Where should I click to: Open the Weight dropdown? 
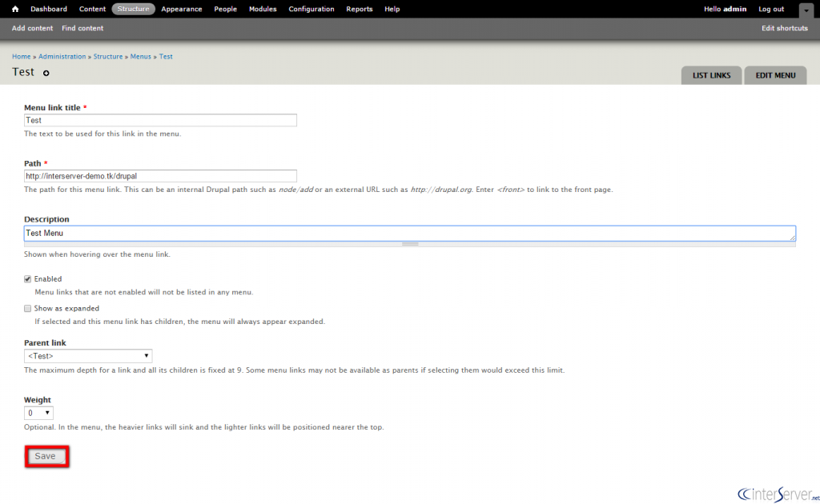[x=38, y=413]
